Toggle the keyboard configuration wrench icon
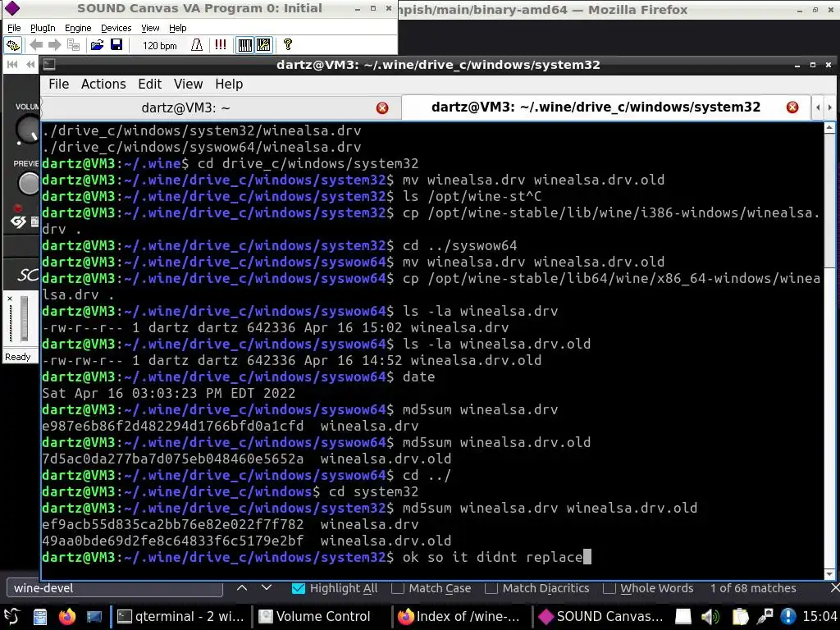This screenshot has width=840, height=630. point(263,45)
